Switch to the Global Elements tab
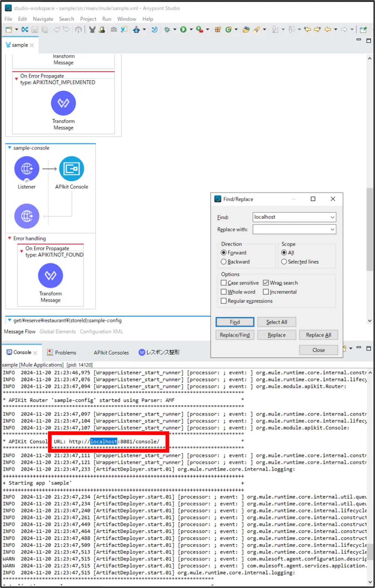375x588 pixels. tap(58, 332)
